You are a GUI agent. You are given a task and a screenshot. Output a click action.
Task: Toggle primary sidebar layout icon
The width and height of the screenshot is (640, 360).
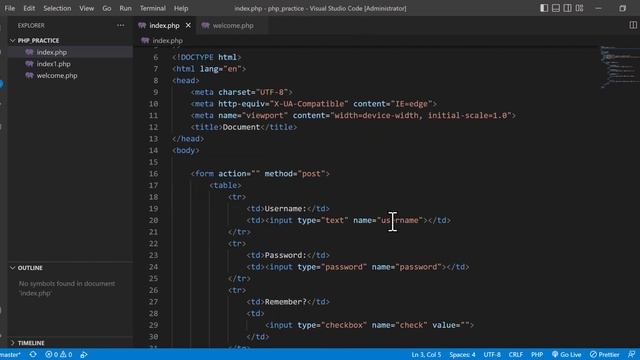click(x=544, y=8)
